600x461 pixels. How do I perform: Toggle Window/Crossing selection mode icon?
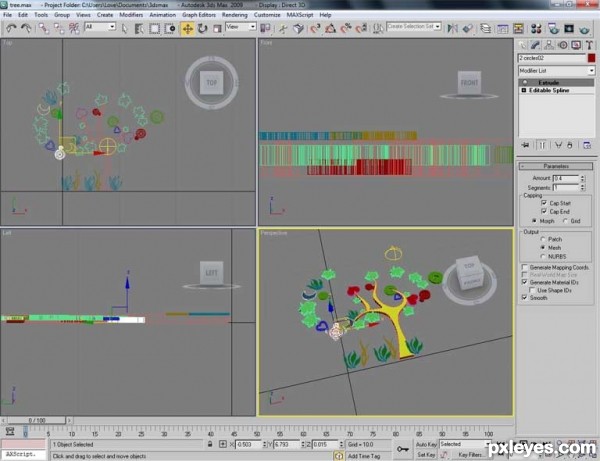(x=170, y=29)
